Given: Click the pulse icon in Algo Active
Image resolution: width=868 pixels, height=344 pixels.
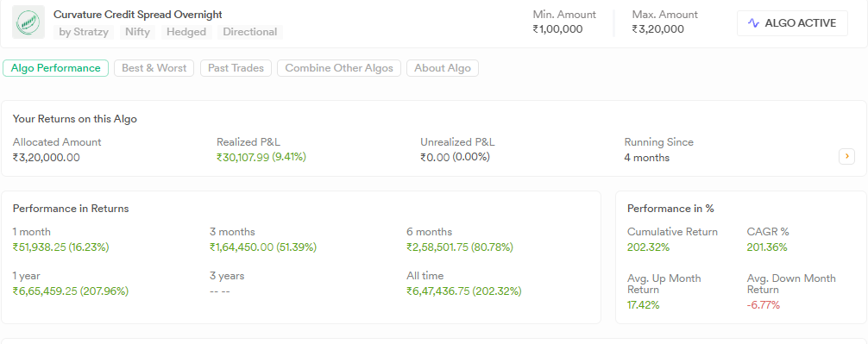Looking at the screenshot, I should pyautogui.click(x=753, y=23).
